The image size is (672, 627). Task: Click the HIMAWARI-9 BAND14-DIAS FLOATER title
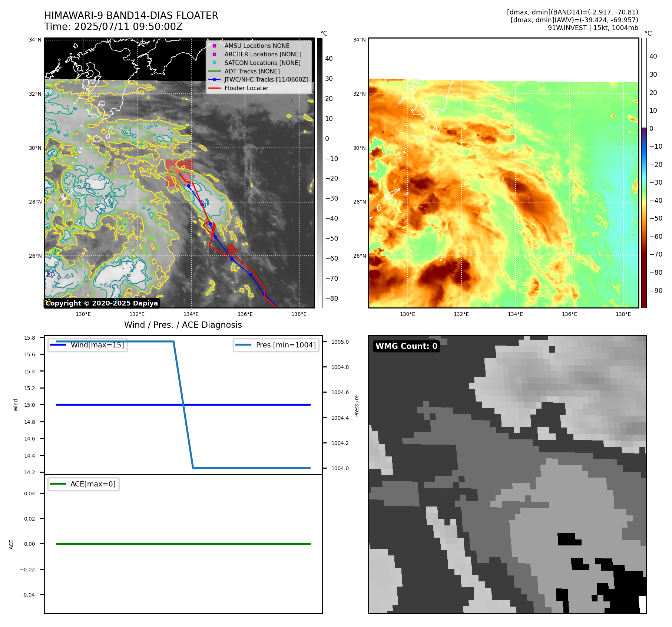tap(131, 16)
